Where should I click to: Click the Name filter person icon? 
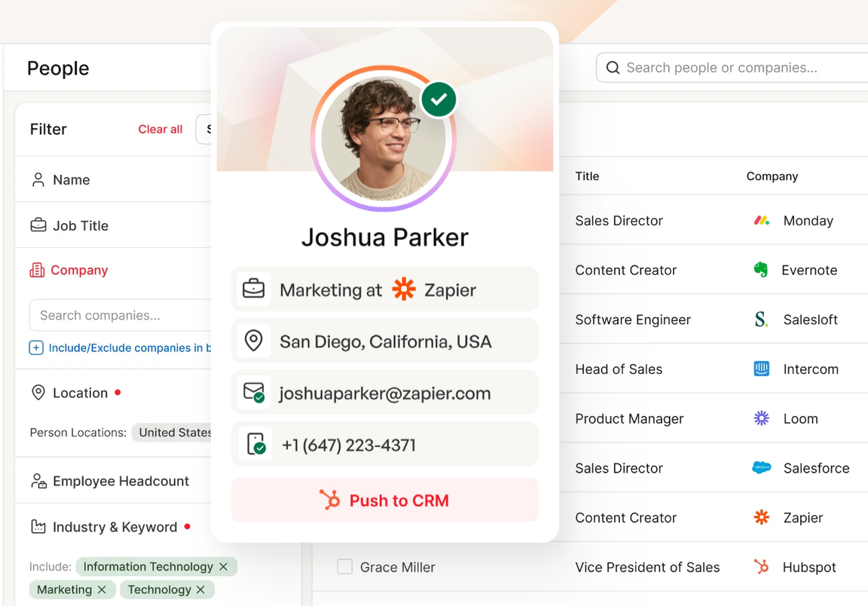[x=38, y=179]
